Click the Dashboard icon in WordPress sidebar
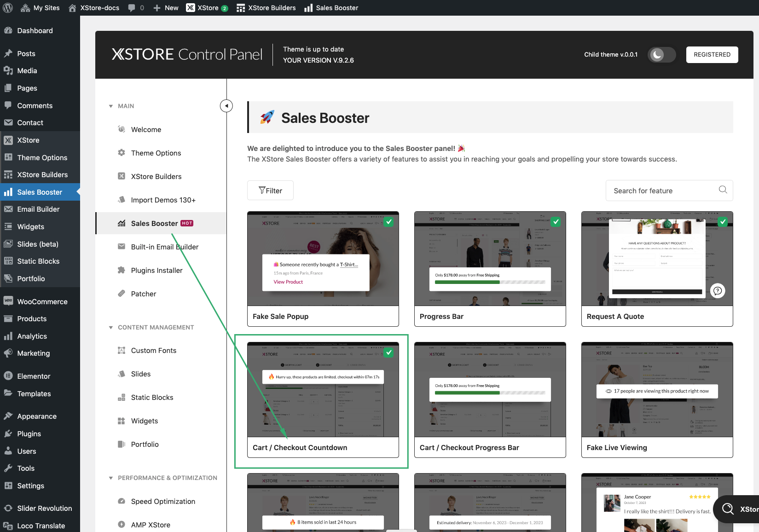Screen dimensions: 759x532 (x=8, y=30)
